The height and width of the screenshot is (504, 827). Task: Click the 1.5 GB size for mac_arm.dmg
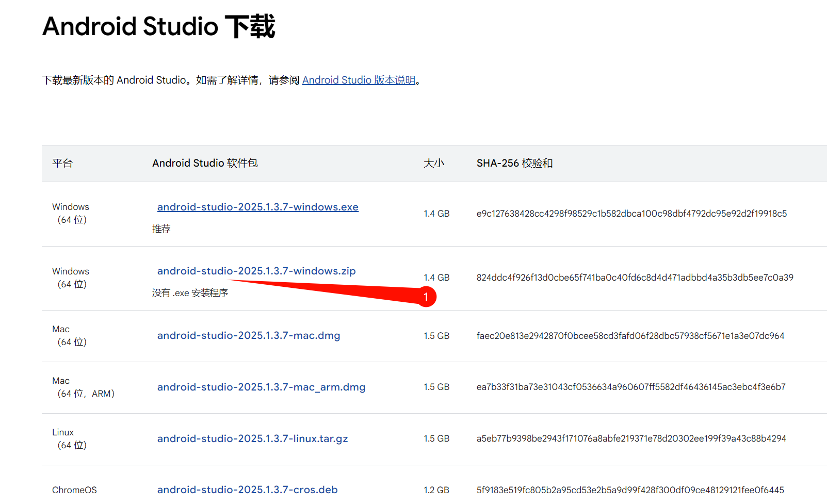pos(436,387)
